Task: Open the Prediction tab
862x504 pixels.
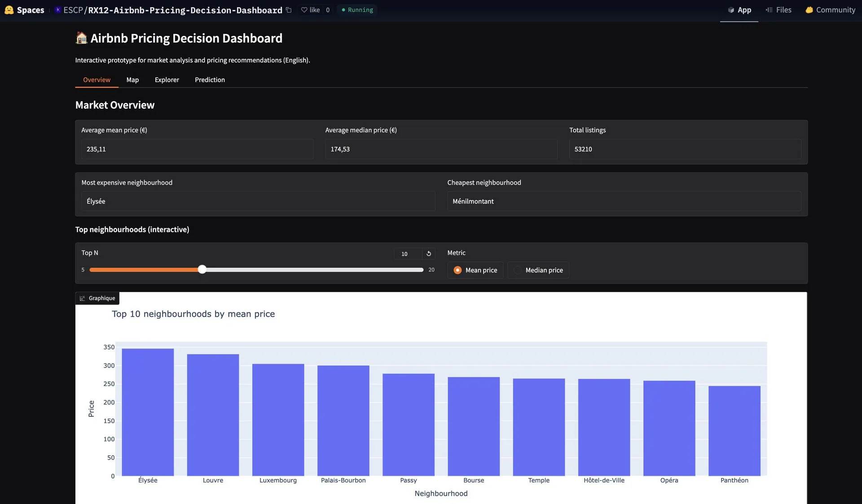Action: pos(210,80)
